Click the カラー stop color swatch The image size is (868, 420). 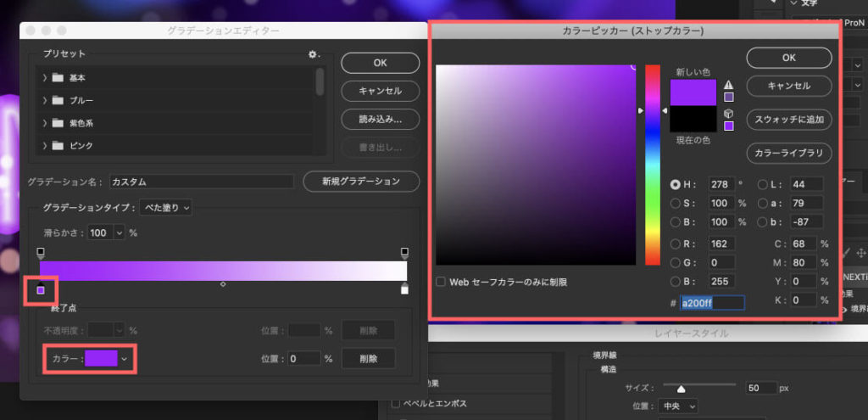tap(102, 359)
